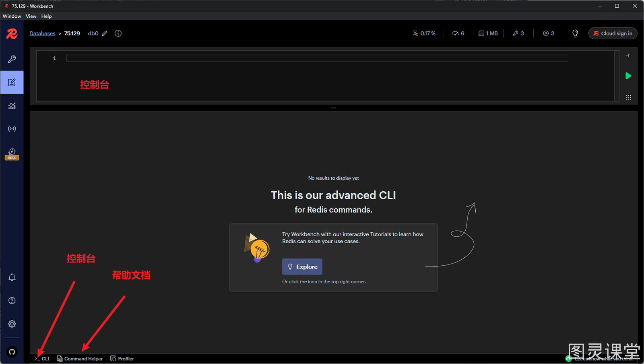This screenshot has width=644, height=364.
Task: Click "Or click the icon in the top right corner."
Action: coord(324,282)
